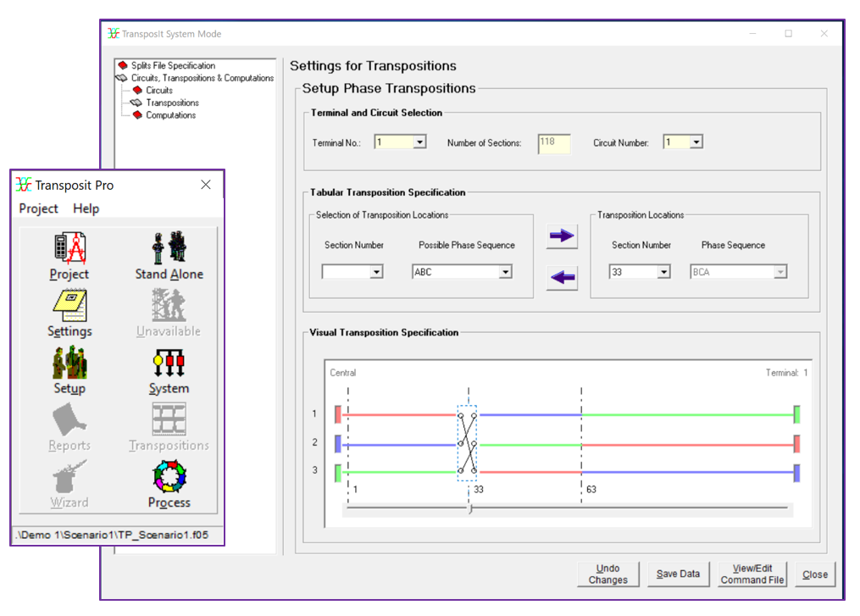
Task: Click the right arrow to add transposition
Action: pyautogui.click(x=562, y=236)
